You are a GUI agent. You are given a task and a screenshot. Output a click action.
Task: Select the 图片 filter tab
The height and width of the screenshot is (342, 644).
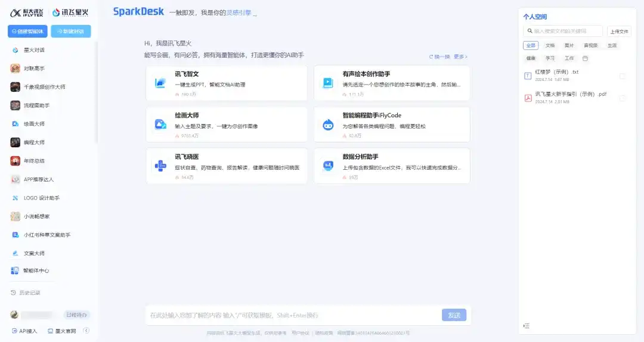(569, 45)
